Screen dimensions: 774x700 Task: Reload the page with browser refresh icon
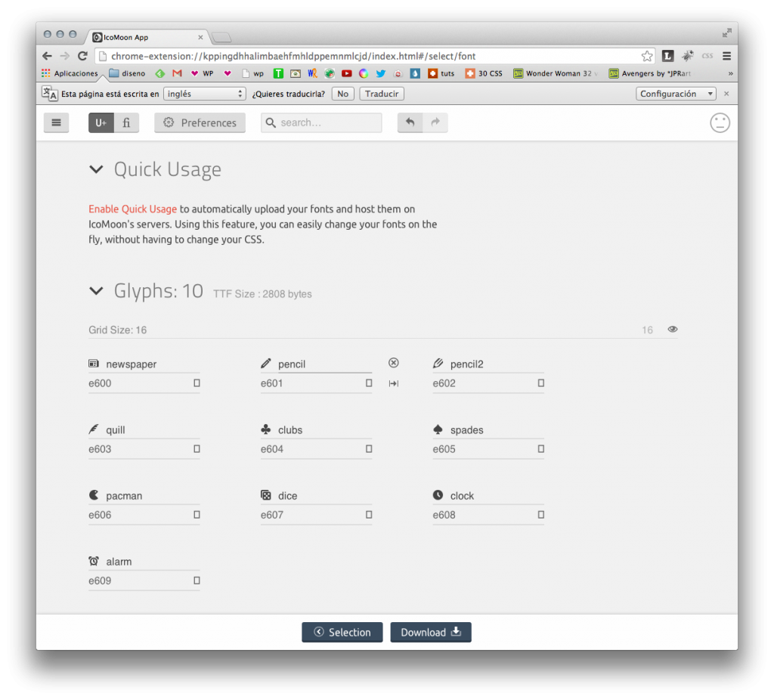tap(83, 56)
